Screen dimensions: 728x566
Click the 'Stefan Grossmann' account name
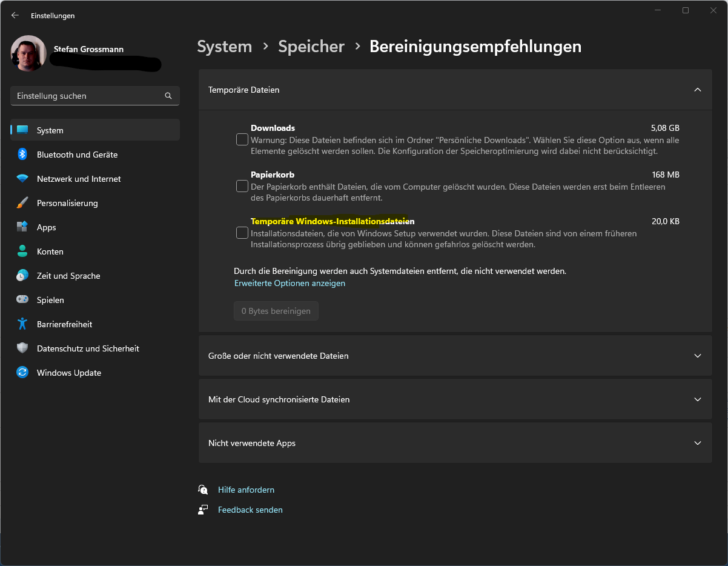pyautogui.click(x=88, y=49)
